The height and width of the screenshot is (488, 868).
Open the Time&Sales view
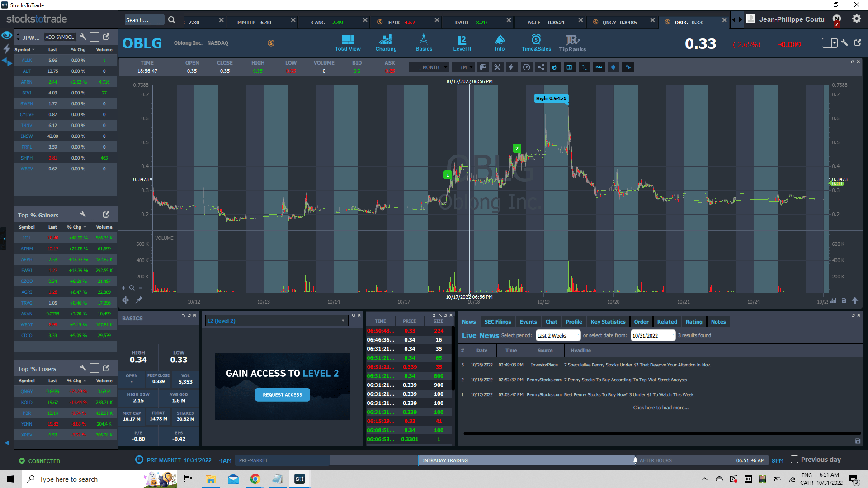click(x=536, y=43)
